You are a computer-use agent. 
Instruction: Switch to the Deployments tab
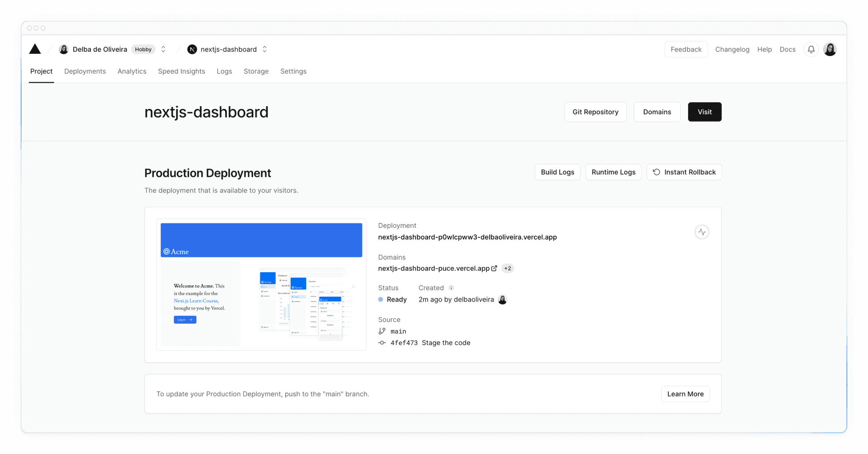click(85, 71)
